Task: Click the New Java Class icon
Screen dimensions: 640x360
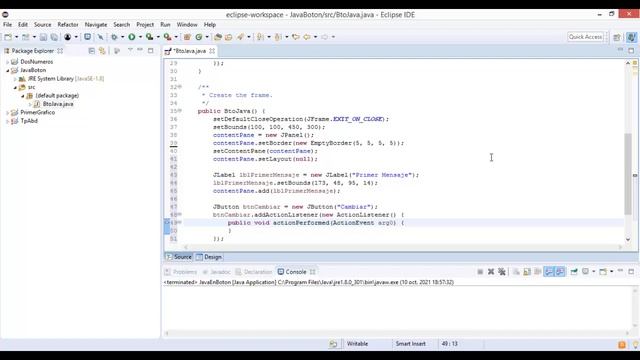Action: click(x=199, y=37)
